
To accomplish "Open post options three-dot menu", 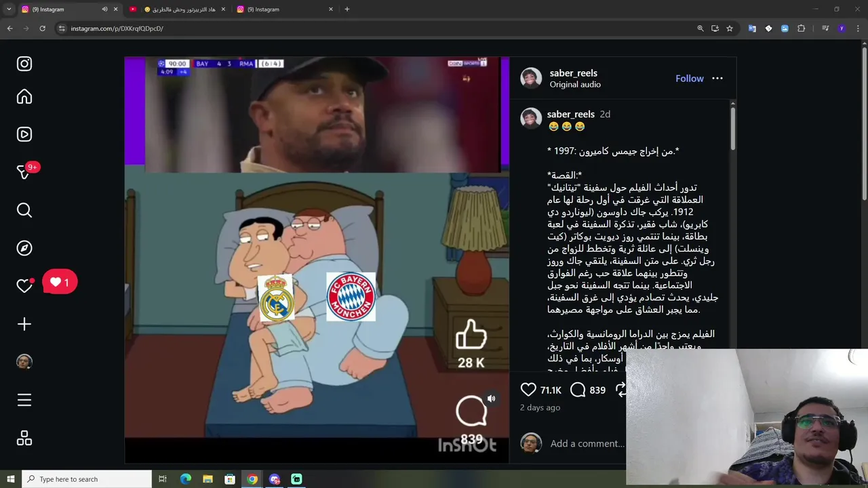I will point(717,79).
